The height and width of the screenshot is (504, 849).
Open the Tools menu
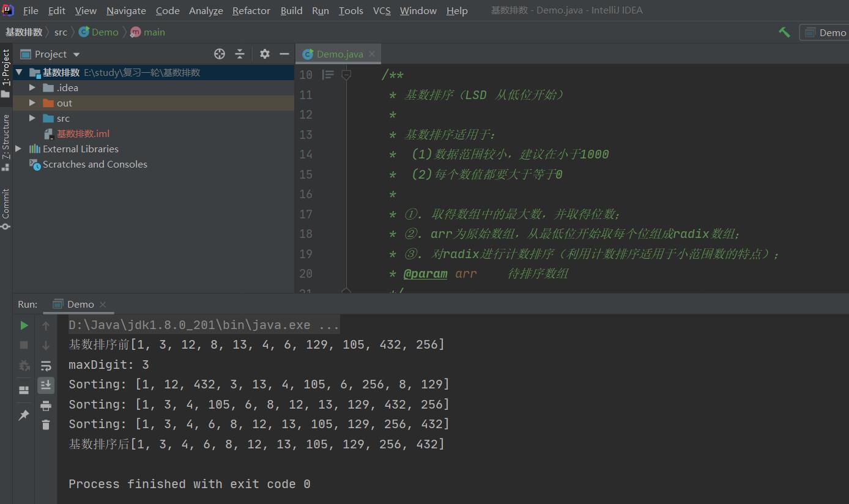pyautogui.click(x=351, y=10)
